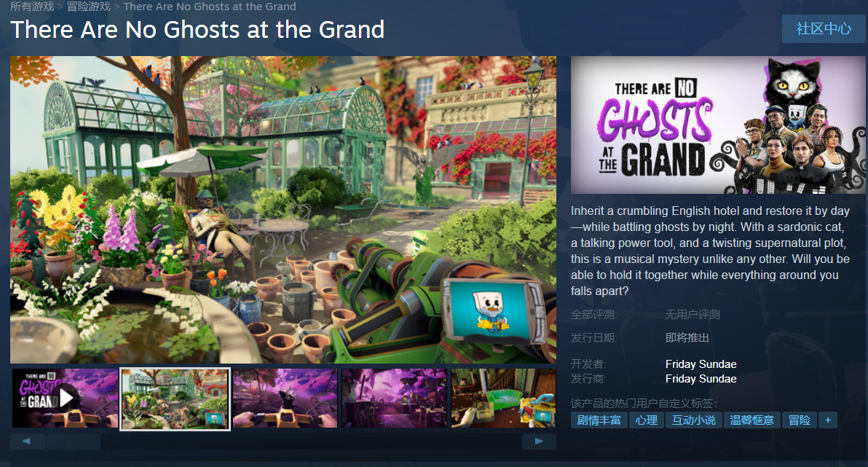Image resolution: width=868 pixels, height=467 pixels.
Task: Open the developer Friday Sundae link
Action: 701,364
